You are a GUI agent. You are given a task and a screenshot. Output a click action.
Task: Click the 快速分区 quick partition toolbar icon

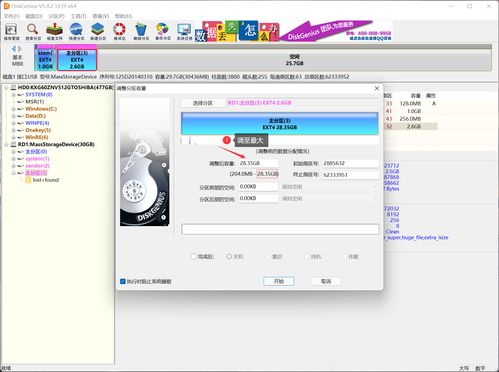pos(76,32)
